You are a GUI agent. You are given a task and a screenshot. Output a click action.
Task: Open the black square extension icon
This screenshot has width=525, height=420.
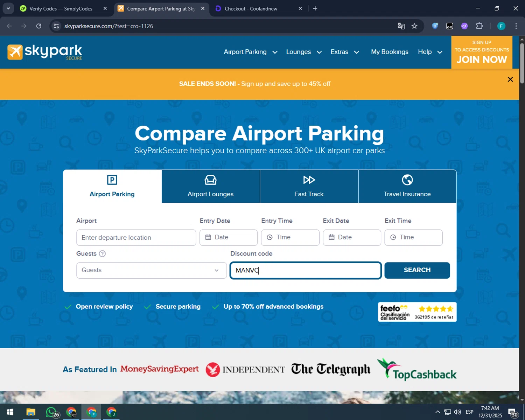pos(450,26)
